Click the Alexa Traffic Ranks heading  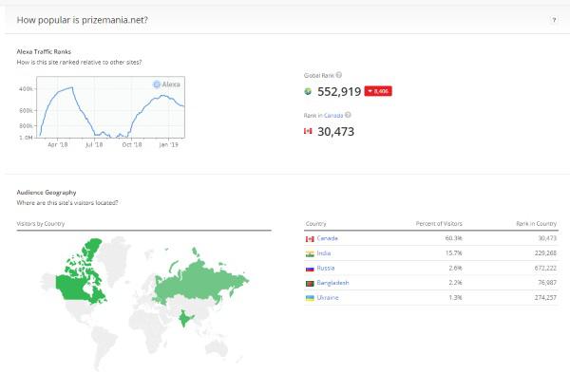tap(44, 51)
